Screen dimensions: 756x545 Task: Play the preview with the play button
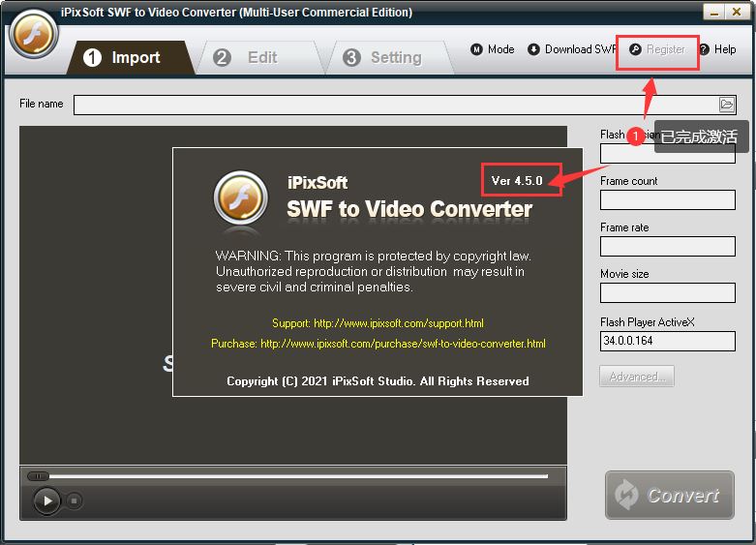46,500
